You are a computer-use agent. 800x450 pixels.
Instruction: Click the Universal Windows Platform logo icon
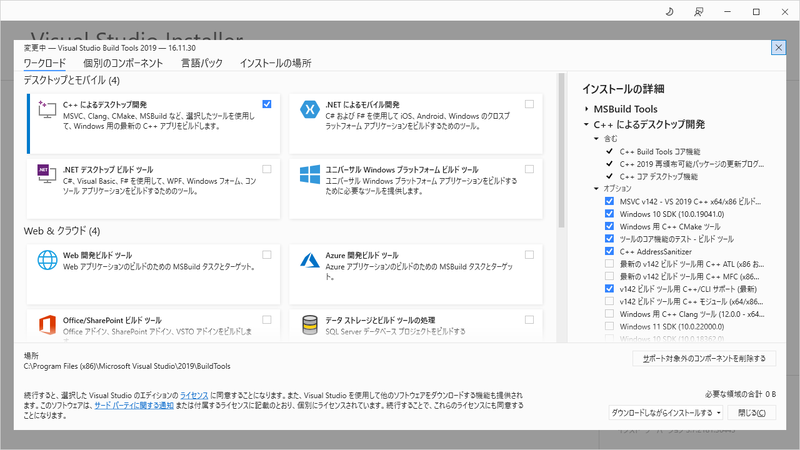coord(310,174)
